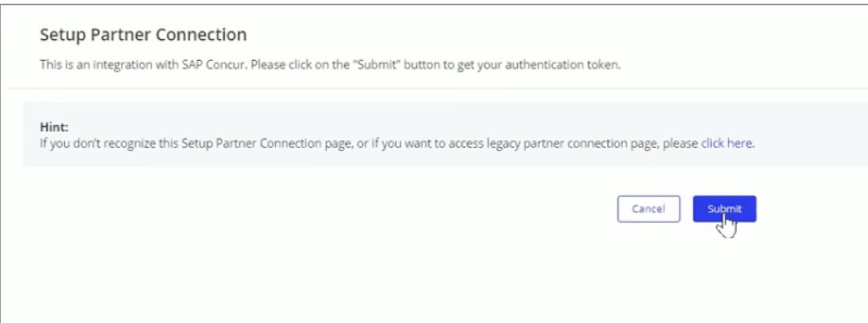The height and width of the screenshot is (323, 868).
Task: Submit the SAP Concur partner connection
Action: coord(724,209)
